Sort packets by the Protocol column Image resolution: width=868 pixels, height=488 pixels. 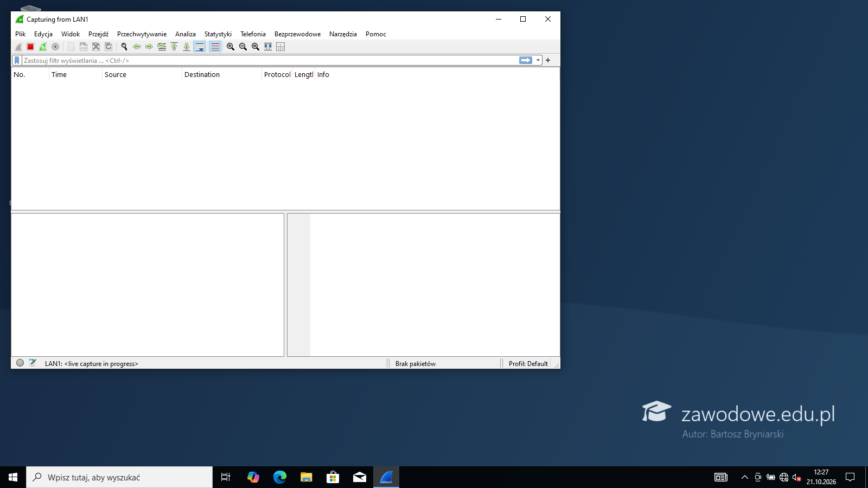click(277, 75)
